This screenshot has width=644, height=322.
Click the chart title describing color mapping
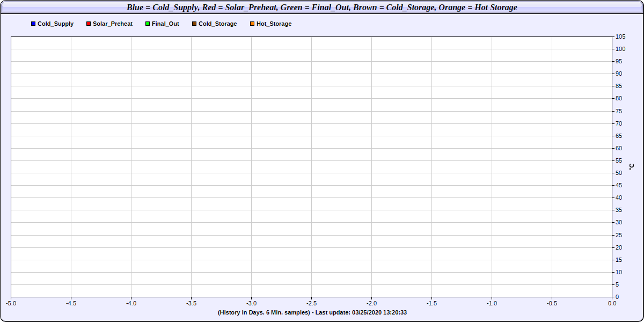(322, 8)
